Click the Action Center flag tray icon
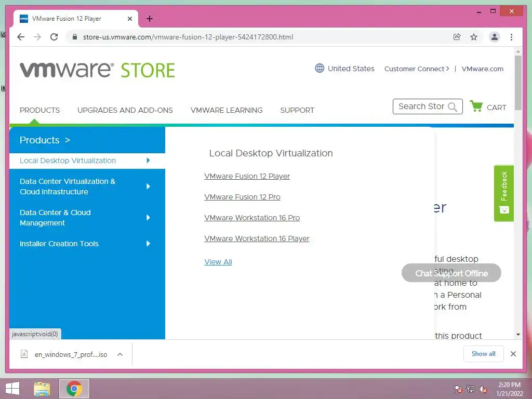The image size is (532, 399). (458, 389)
